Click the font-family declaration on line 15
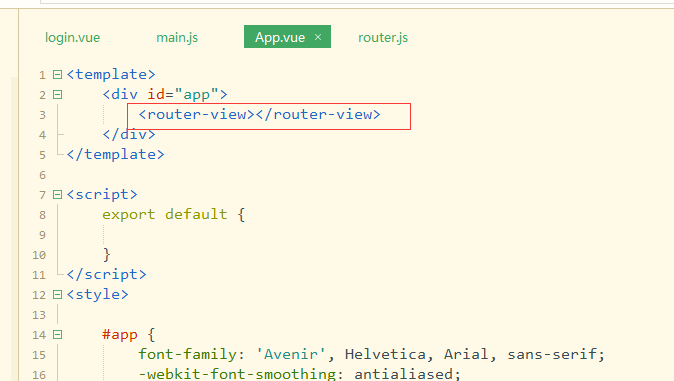Viewport: 674px width, 381px height. 371,354
